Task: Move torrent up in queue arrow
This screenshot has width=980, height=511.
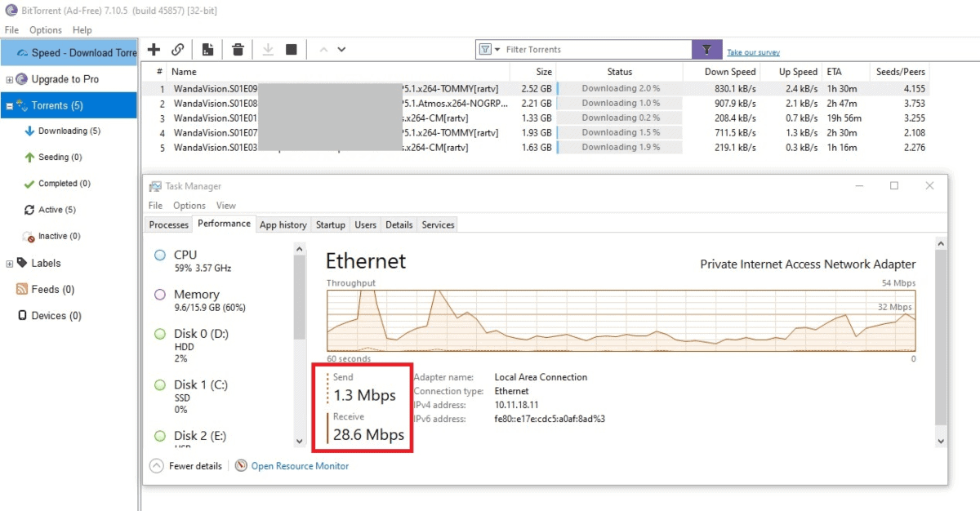Action: click(323, 50)
